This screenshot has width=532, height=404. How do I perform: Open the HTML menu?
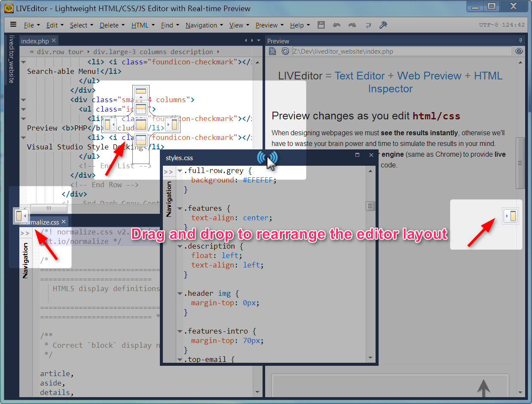pyautogui.click(x=142, y=25)
